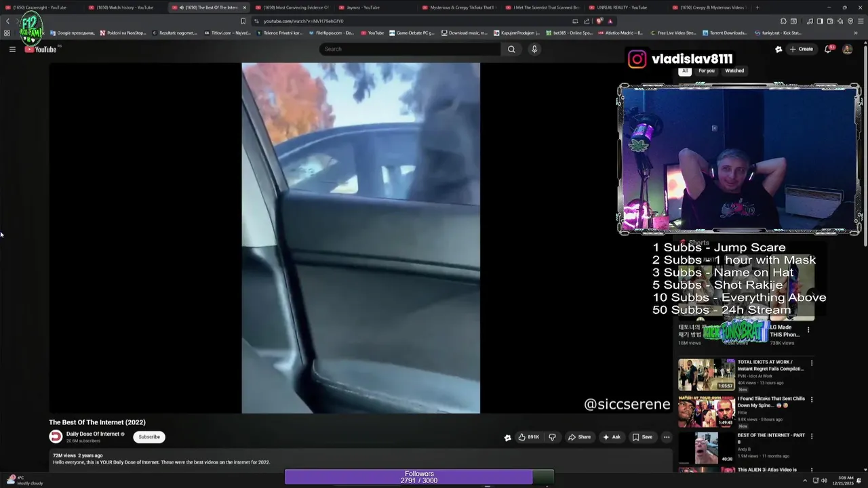Click the gear-like icon left of the like button

coord(507,438)
